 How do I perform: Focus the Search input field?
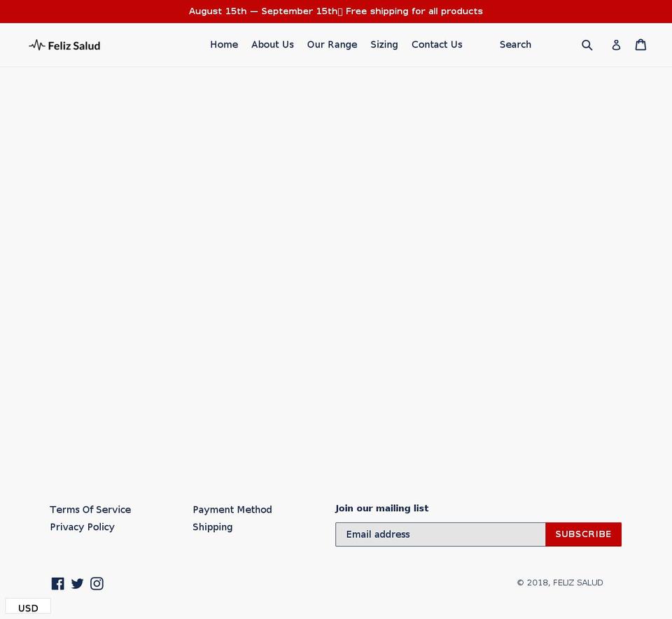click(x=535, y=45)
